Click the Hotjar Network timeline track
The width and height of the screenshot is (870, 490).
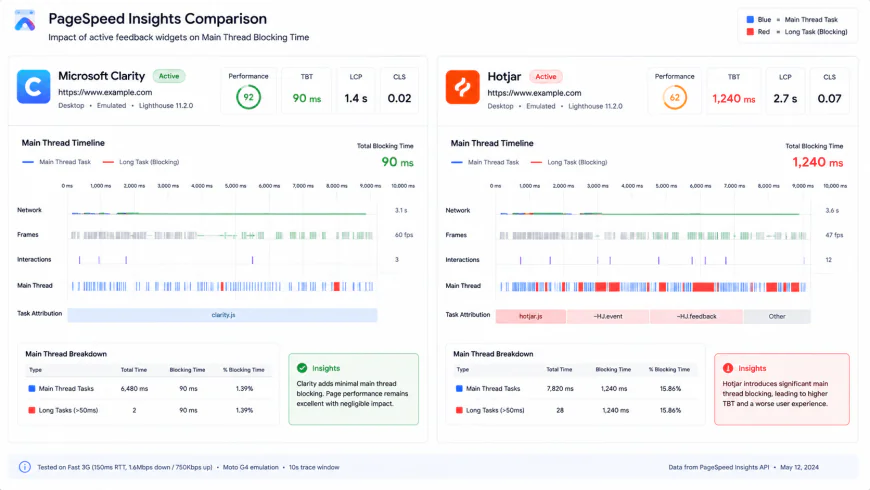(652, 213)
